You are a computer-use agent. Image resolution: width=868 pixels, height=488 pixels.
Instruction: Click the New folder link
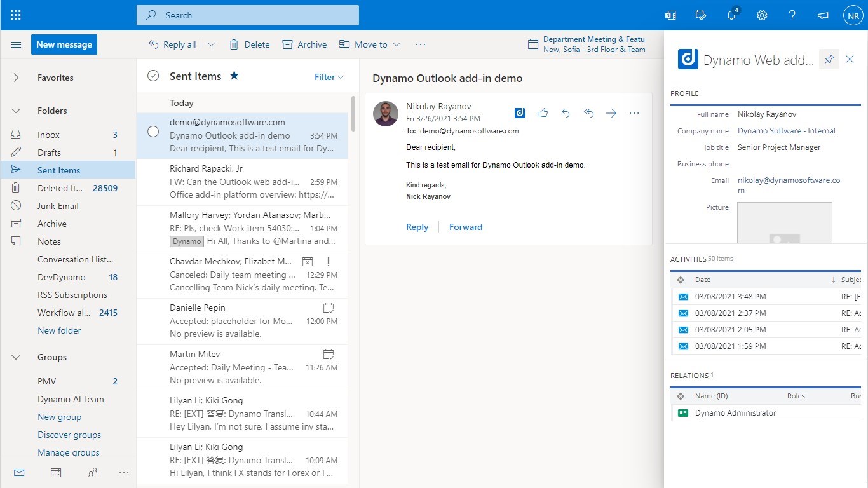(x=59, y=330)
